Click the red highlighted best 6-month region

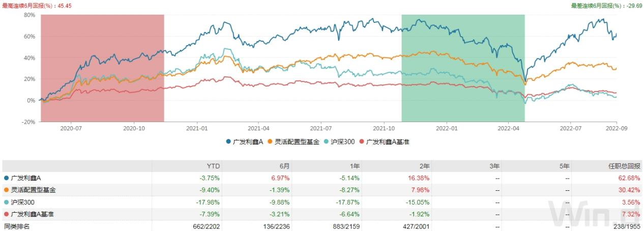click(102, 68)
